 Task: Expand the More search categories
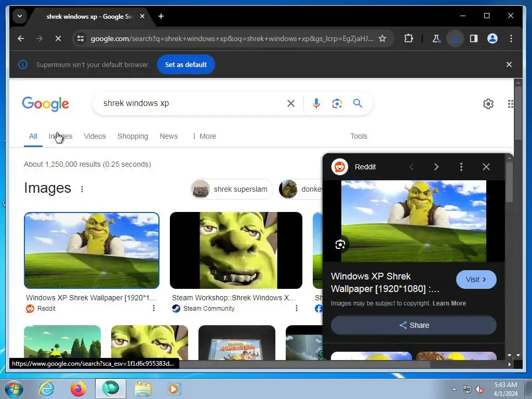click(x=204, y=136)
